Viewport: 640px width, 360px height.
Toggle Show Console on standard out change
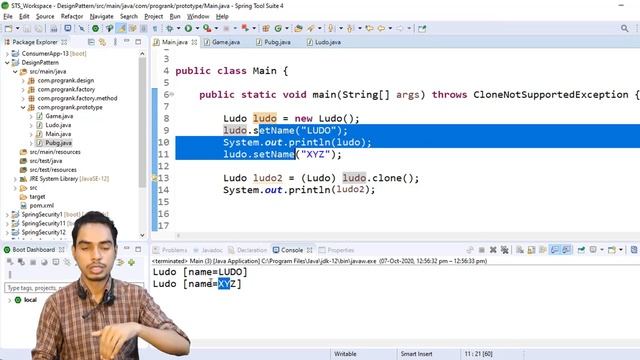click(555, 250)
